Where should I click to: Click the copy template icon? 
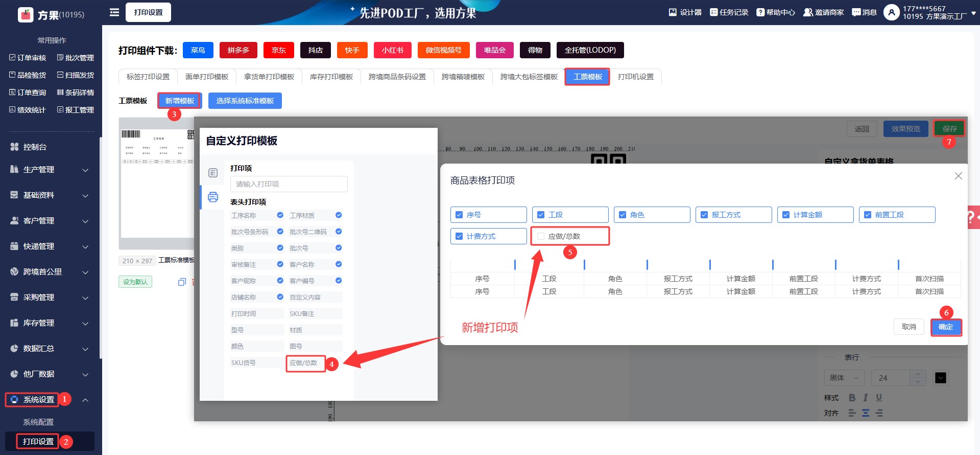coord(182,282)
